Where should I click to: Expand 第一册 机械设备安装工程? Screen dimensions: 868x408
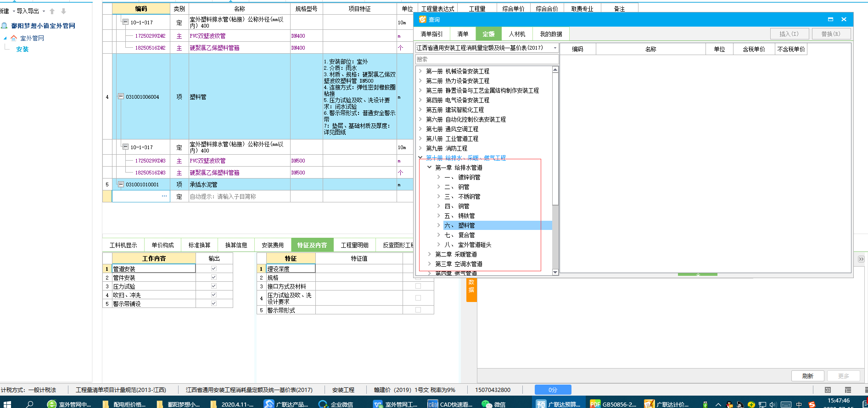[x=420, y=71]
